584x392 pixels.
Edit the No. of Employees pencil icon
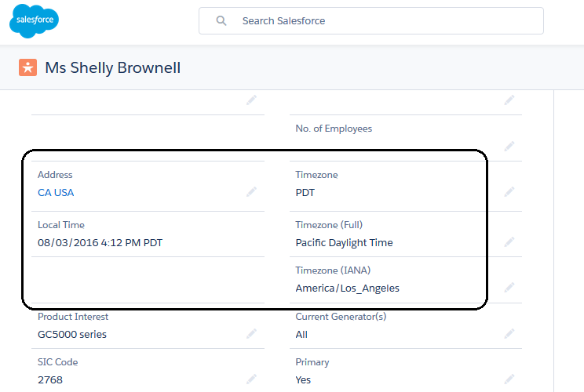tap(509, 146)
